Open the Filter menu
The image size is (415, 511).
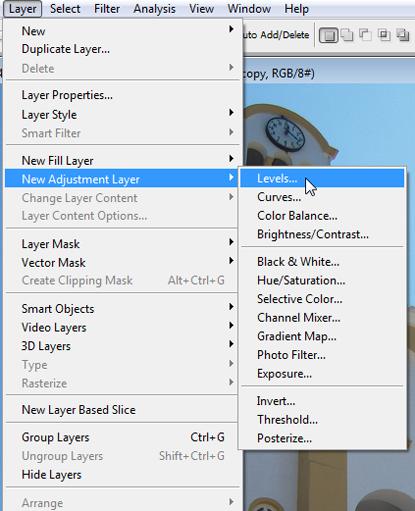107,9
